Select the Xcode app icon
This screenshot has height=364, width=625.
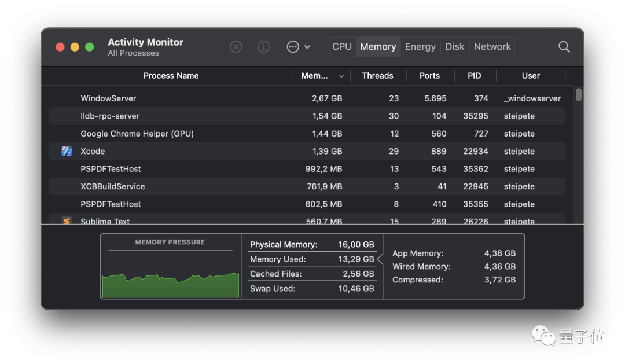(x=67, y=151)
